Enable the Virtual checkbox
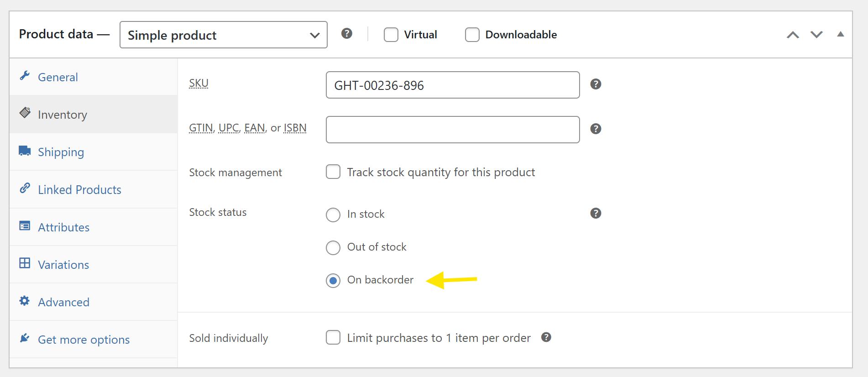Screen dimensions: 868x377 [391, 35]
